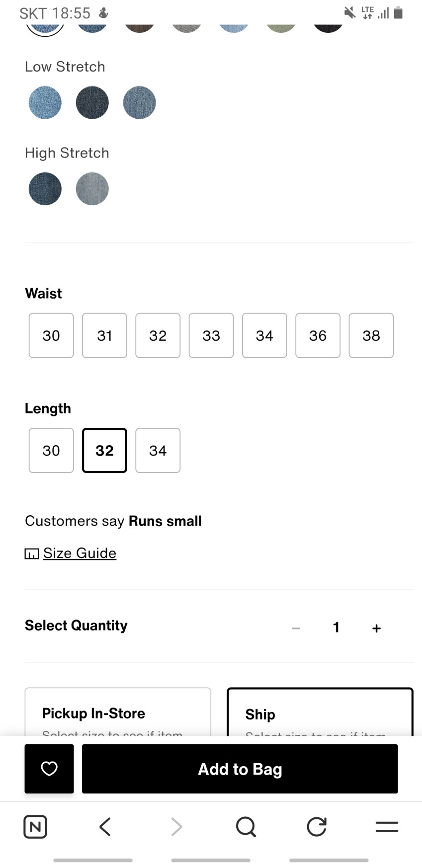Pick the dark navy High Stretch swatch
The height and width of the screenshot is (868, 422).
click(x=45, y=189)
